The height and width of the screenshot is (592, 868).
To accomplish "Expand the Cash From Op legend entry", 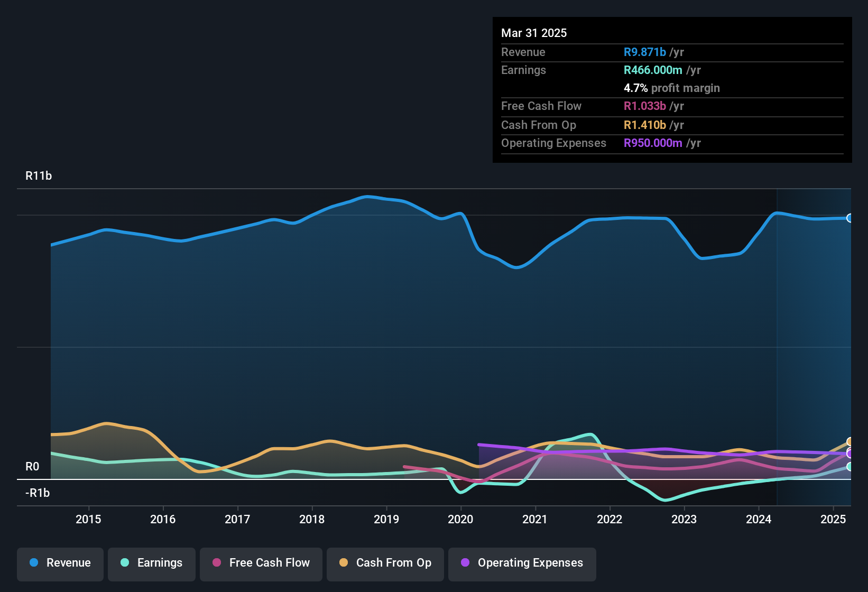I will coord(385,563).
